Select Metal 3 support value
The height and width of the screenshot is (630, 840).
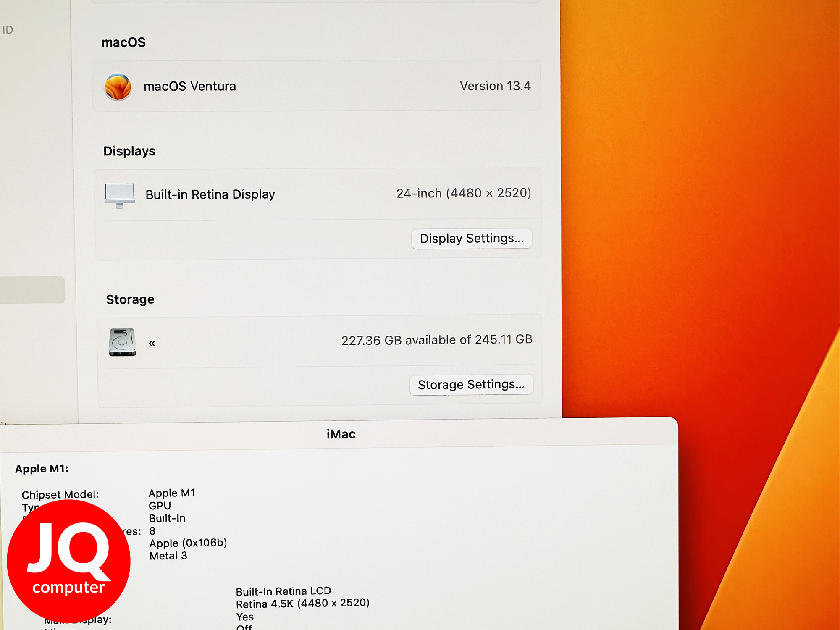[168, 556]
